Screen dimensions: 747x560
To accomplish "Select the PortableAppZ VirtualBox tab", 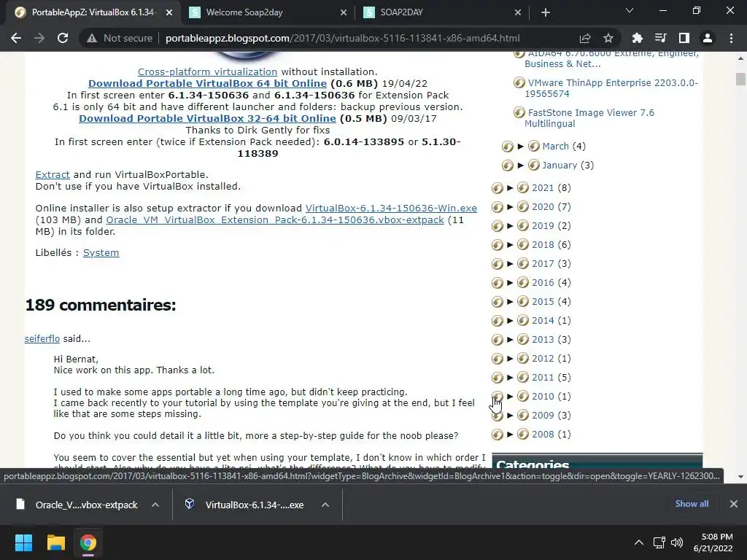I will point(93,12).
